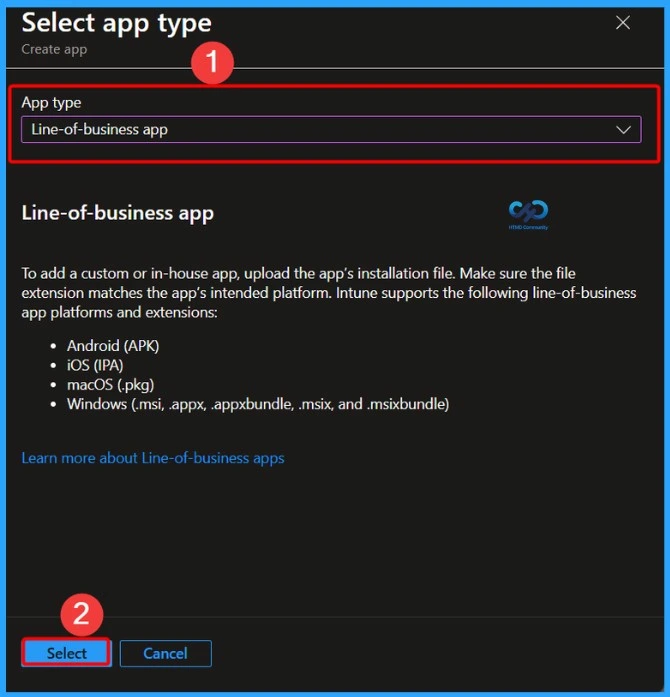
Task: Click the Select button
Action: (66, 653)
